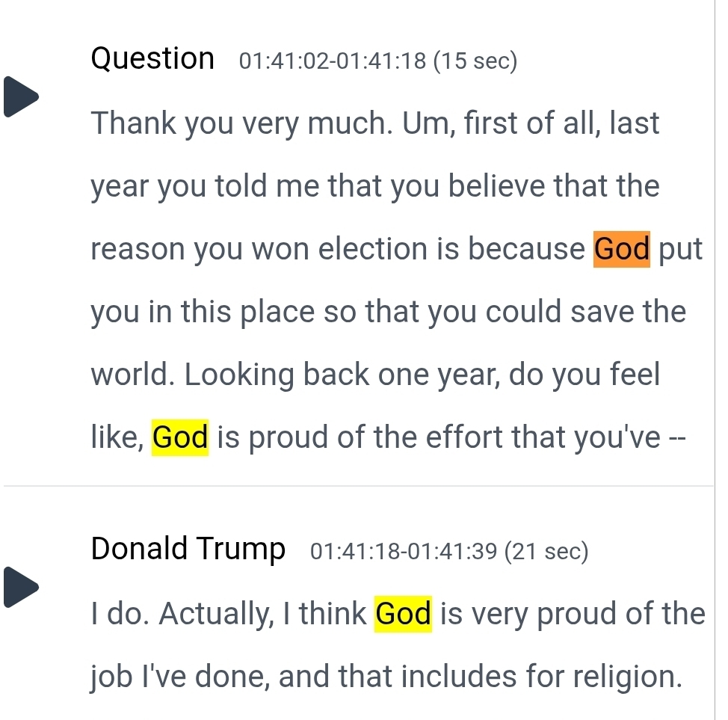
Task: Click the '(15 sec)' duration label
Action: pos(475,61)
